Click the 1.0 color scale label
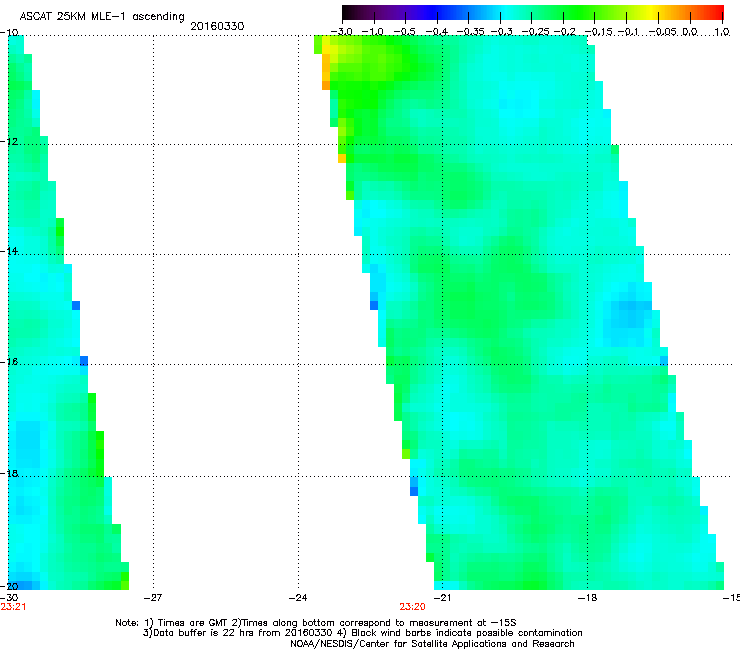This screenshot has height=650, width=740. tap(722, 32)
